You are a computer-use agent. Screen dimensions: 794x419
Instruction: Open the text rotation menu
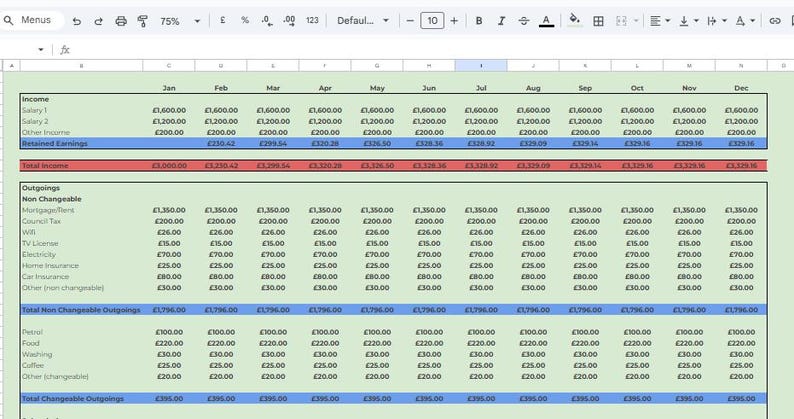point(745,21)
